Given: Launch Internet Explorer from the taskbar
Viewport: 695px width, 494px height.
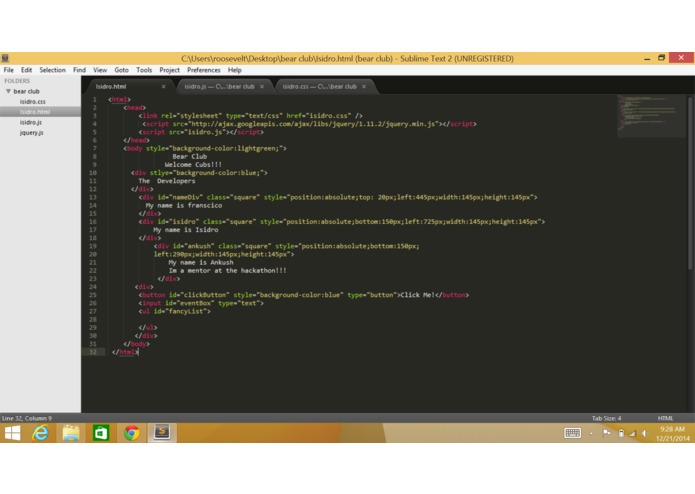Looking at the screenshot, I should point(41,433).
